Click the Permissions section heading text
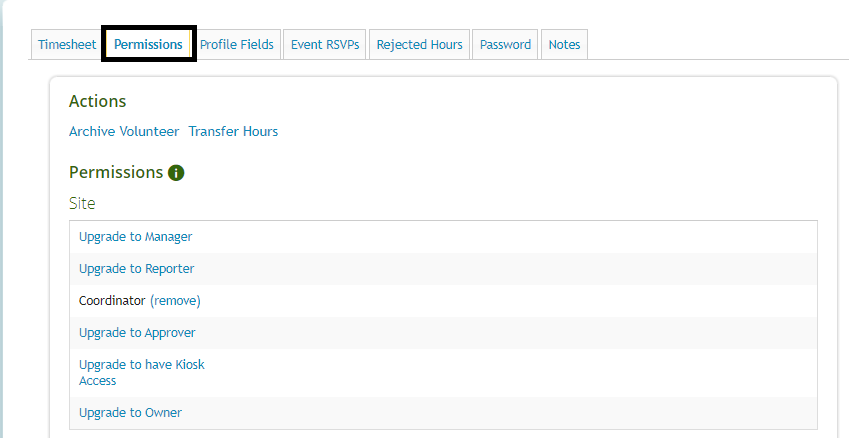This screenshot has height=438, width=849. tap(115, 173)
